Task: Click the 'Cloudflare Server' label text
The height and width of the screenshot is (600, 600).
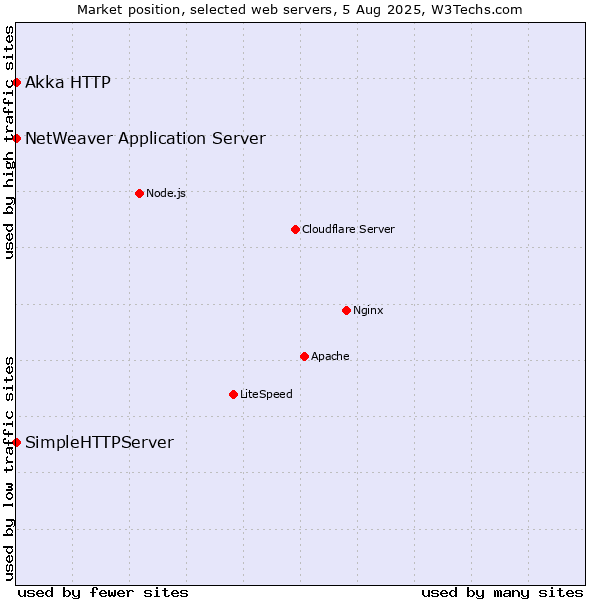Action: (x=348, y=229)
